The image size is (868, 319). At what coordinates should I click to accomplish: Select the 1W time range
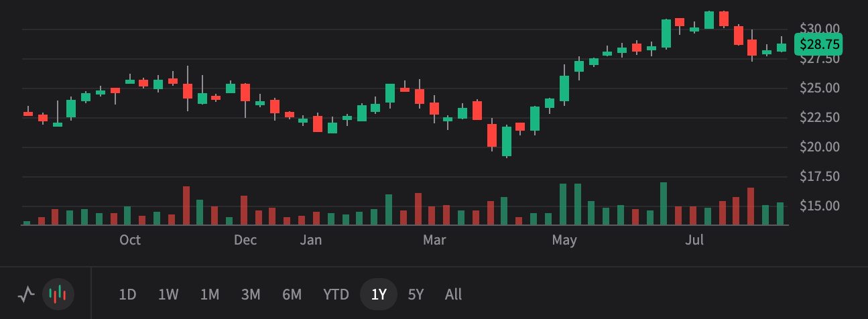tap(168, 294)
